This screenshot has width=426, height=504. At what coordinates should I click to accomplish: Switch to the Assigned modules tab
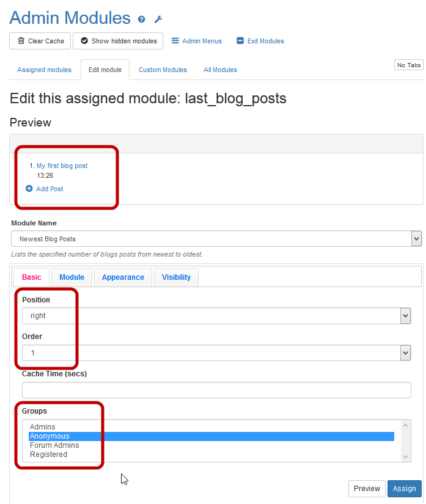(44, 70)
